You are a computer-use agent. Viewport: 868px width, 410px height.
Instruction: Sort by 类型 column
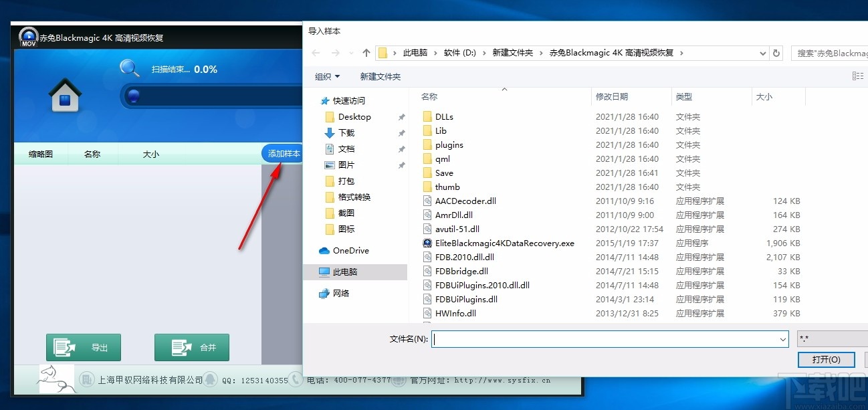tap(683, 97)
